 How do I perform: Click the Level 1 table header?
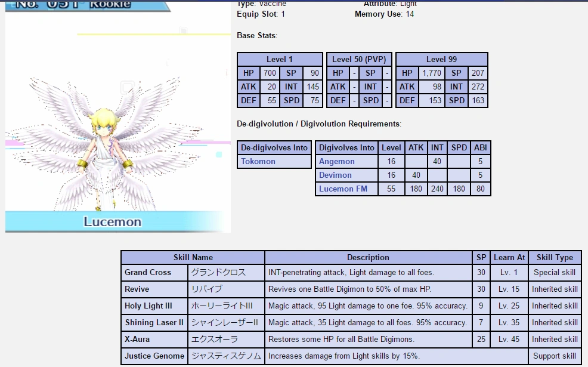tap(280, 59)
